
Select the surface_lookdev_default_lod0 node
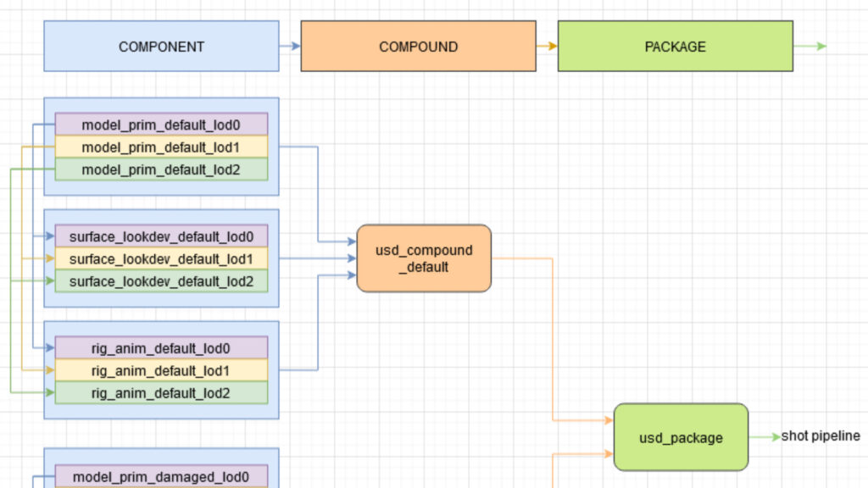161,236
